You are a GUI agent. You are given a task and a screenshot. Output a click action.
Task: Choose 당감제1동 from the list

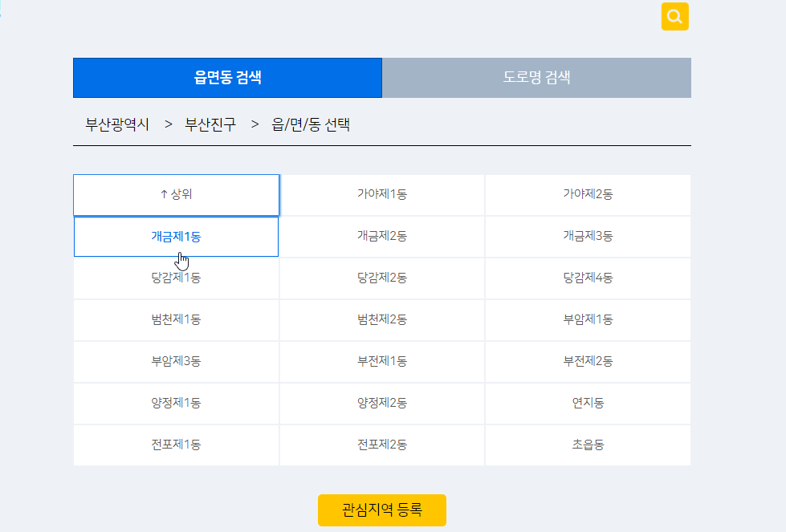click(176, 278)
